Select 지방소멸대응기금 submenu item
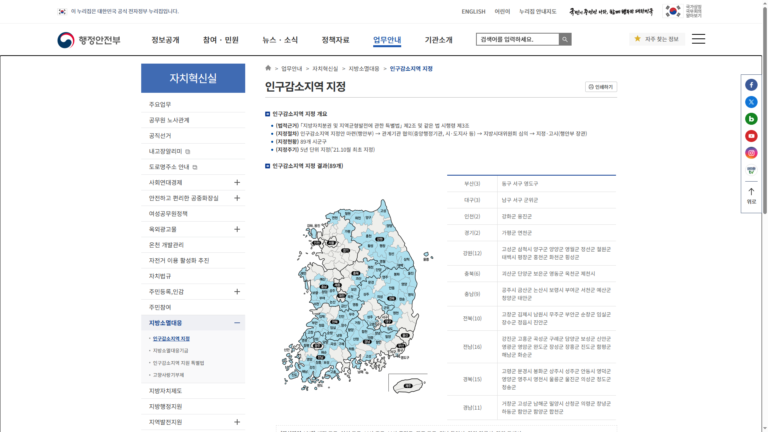Image resolution: width=768 pixels, height=432 pixels. [170, 351]
